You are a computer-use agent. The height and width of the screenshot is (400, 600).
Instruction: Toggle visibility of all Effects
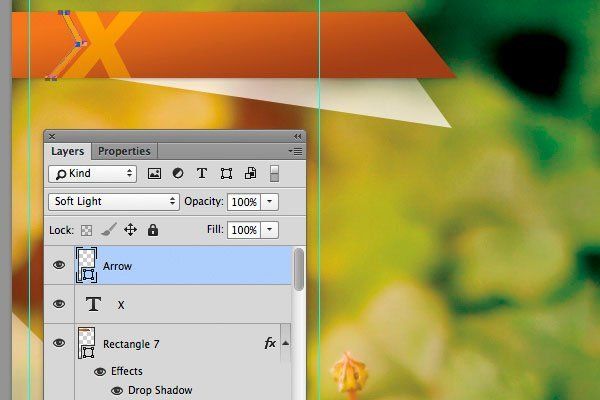(x=100, y=372)
